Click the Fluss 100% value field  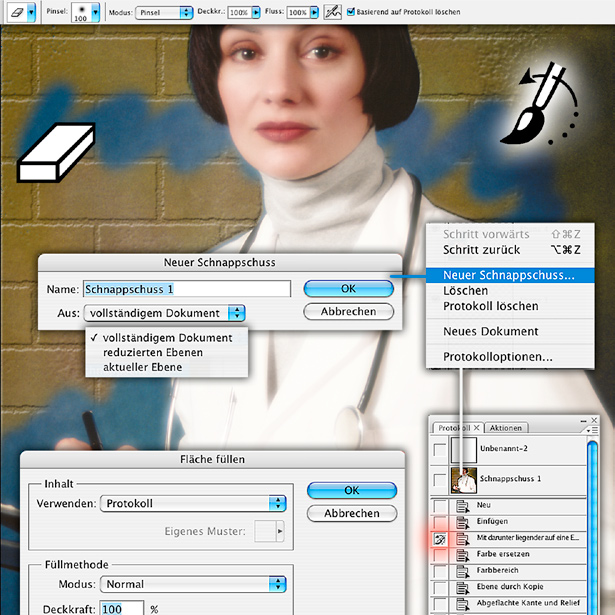298,13
